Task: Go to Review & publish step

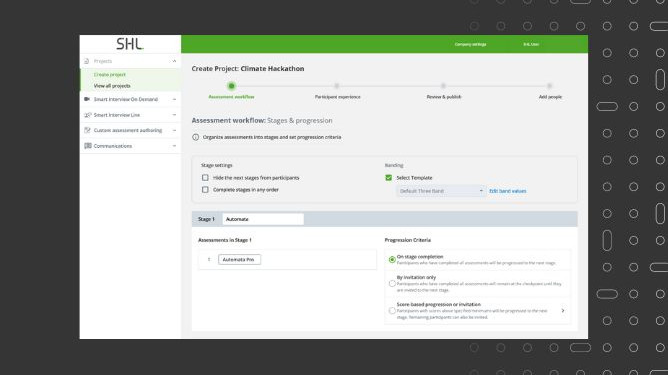Action: [x=443, y=97]
